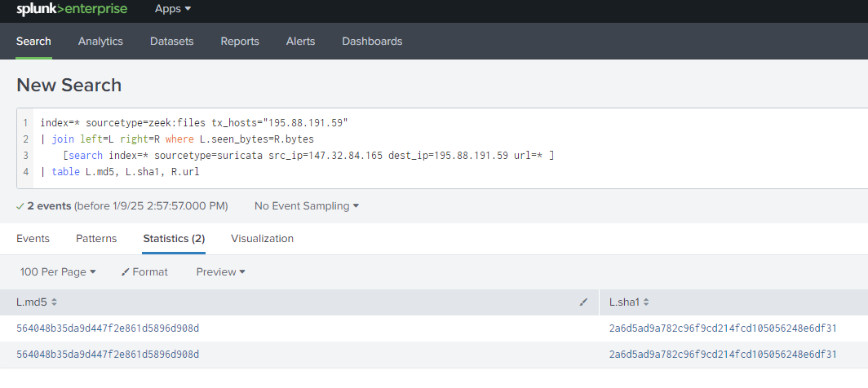Click the first row md5 hash 564048b35da9d447f2e861d5896d908d

tap(108, 328)
